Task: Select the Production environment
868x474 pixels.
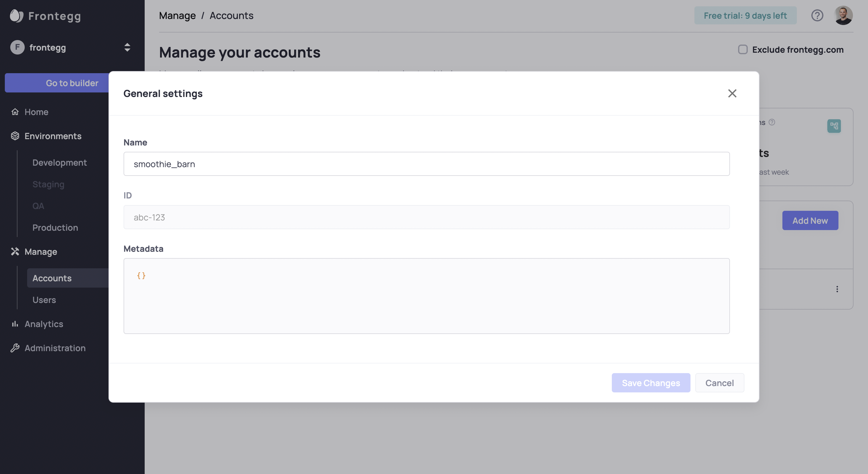Action: coord(55,228)
